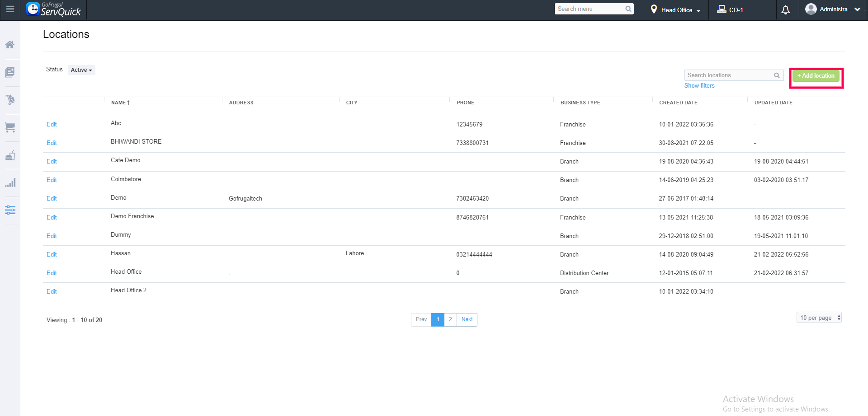Edit the BHIWANDI STORE location
This screenshot has height=416, width=868.
(x=52, y=143)
